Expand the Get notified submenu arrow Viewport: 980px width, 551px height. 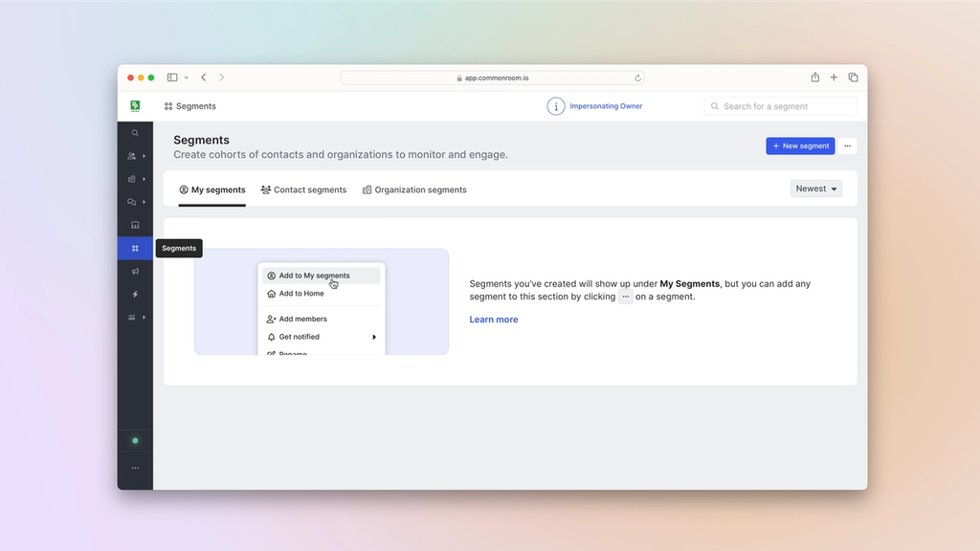pos(374,338)
